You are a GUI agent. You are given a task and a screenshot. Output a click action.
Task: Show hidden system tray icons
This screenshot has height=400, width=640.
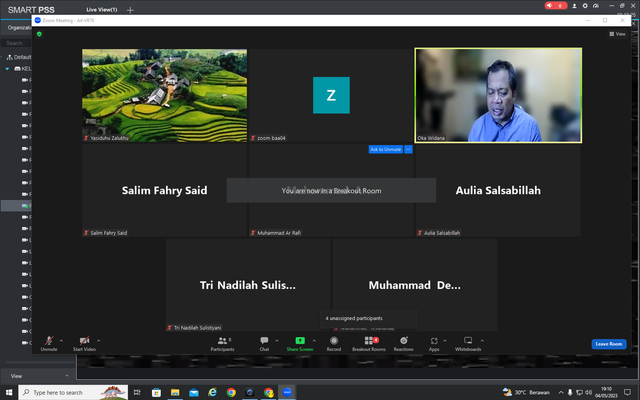561,392
